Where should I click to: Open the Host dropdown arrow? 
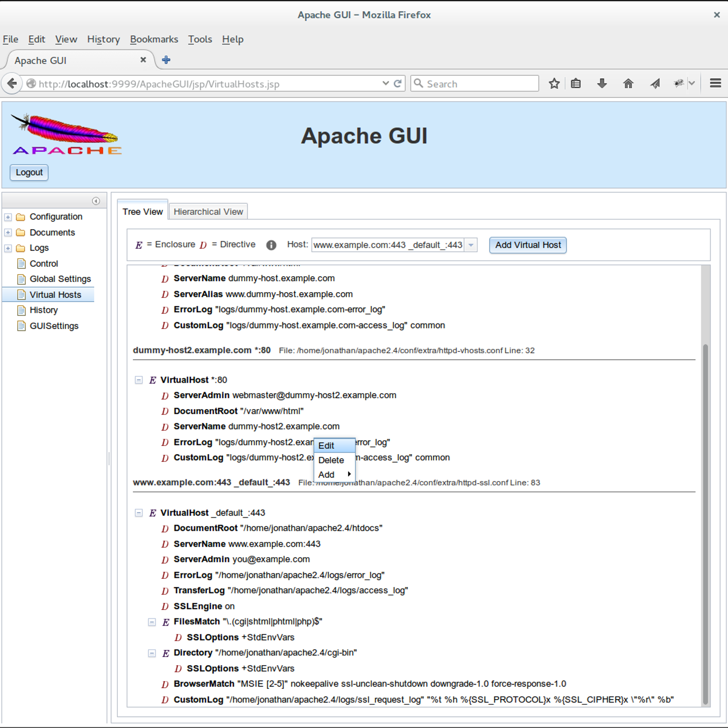[x=471, y=245]
